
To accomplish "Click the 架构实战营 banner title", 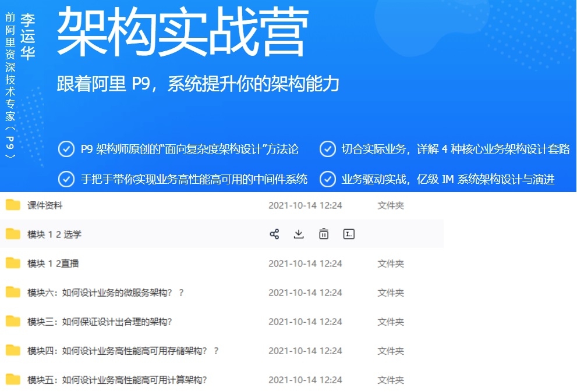I will (x=182, y=33).
